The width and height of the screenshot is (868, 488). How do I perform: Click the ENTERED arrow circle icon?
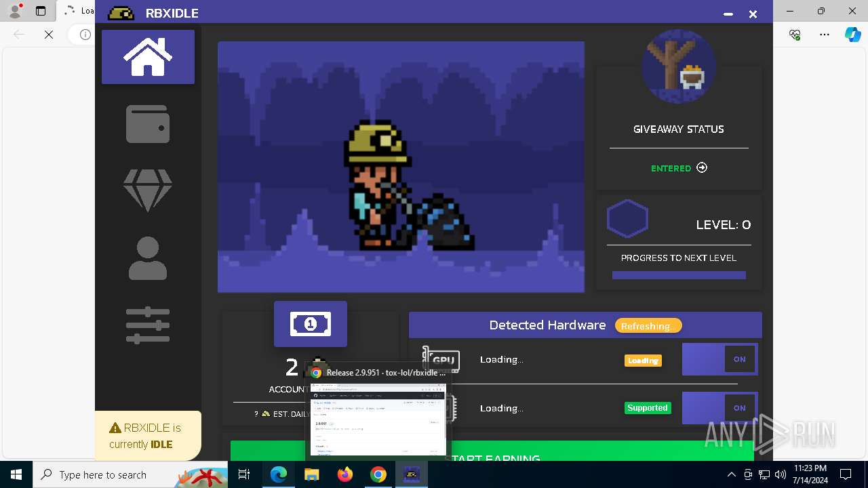pos(702,168)
